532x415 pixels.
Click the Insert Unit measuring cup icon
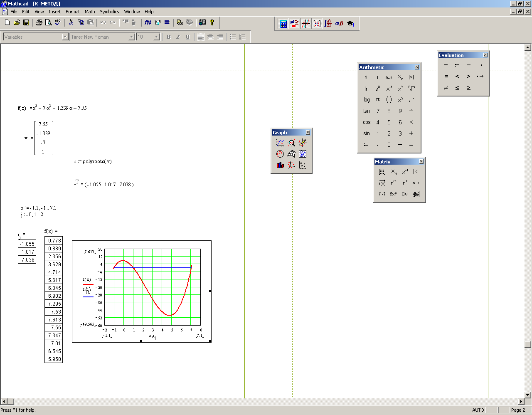click(x=158, y=22)
